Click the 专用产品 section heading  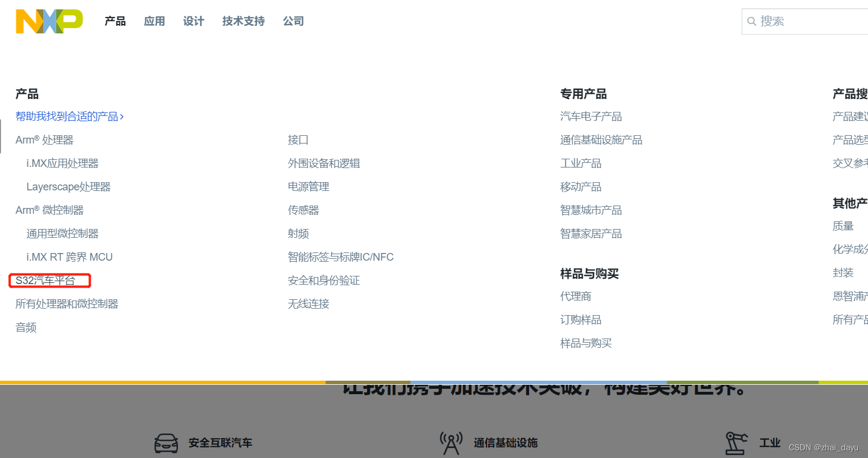click(x=584, y=94)
